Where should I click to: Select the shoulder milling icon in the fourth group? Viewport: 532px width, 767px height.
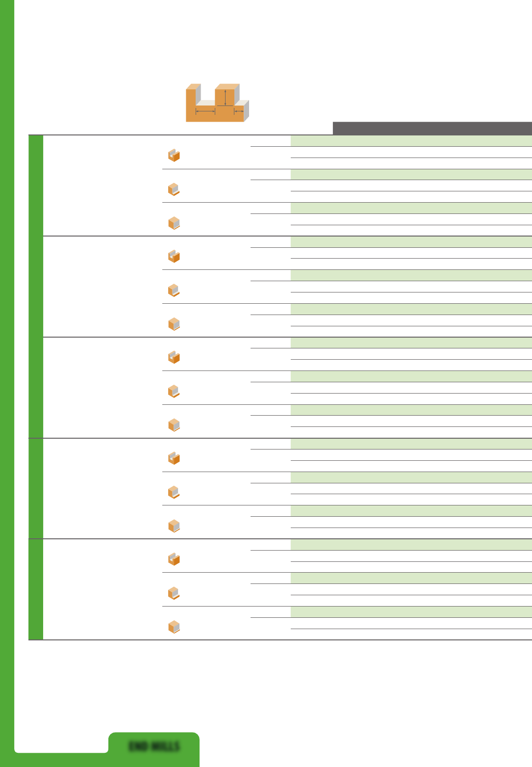click(x=174, y=492)
